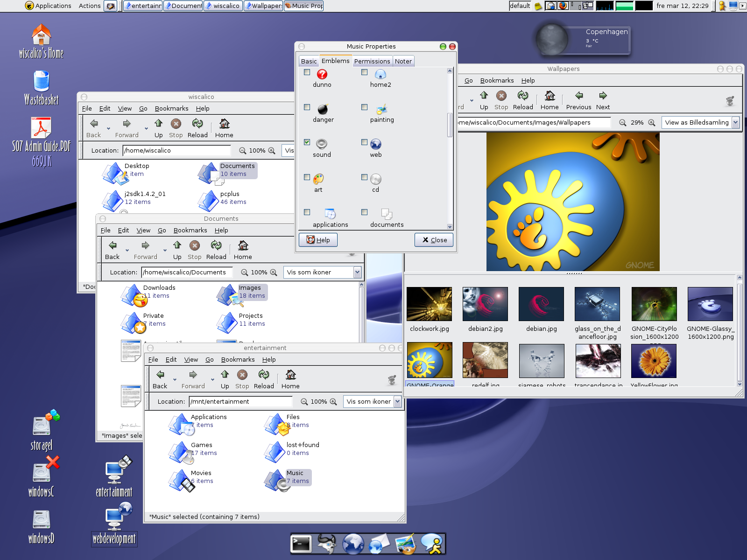Click the Wallpapers thumbnail pane scrollbar

pos(740,330)
